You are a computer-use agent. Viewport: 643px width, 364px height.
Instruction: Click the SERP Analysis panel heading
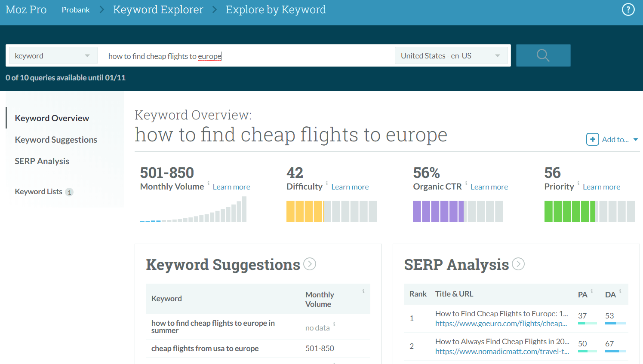point(456,265)
